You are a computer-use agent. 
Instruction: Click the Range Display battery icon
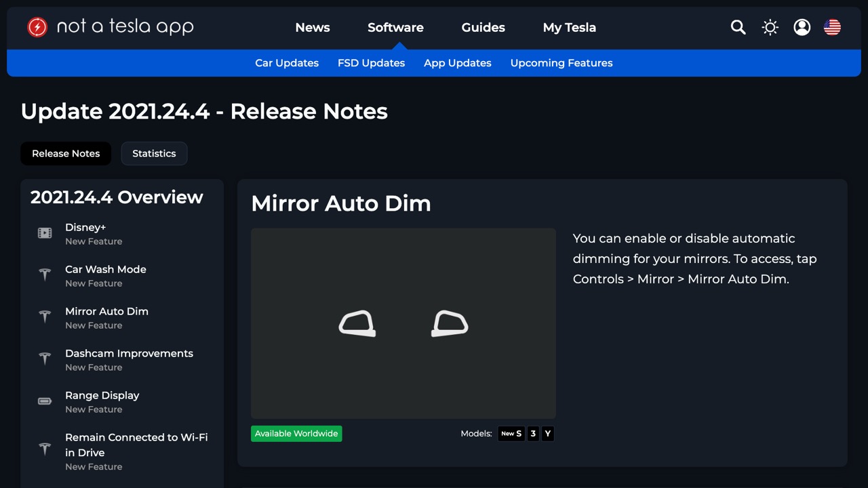[45, 401]
